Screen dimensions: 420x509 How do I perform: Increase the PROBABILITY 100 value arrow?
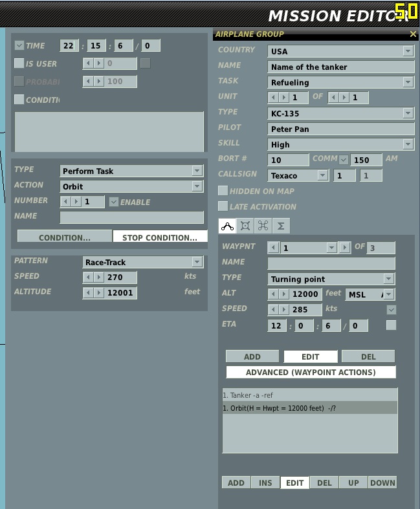click(x=98, y=81)
